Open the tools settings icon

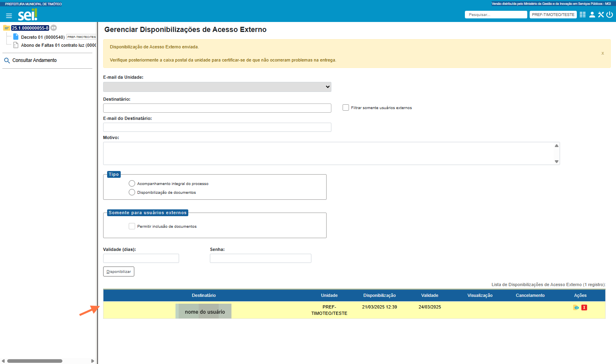tap(601, 14)
